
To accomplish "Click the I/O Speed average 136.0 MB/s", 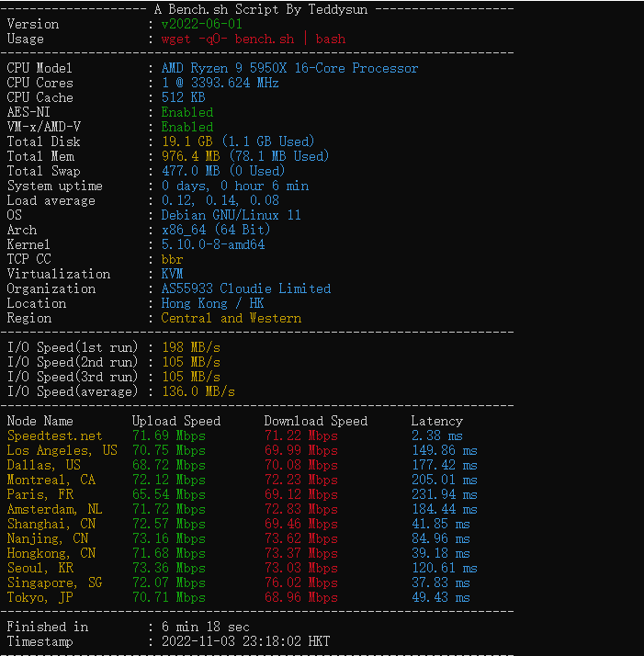I will [x=198, y=391].
